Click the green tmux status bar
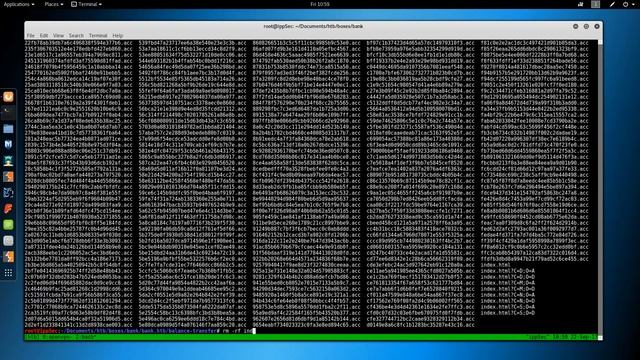The width and height of the screenshot is (640, 360). point(311,337)
